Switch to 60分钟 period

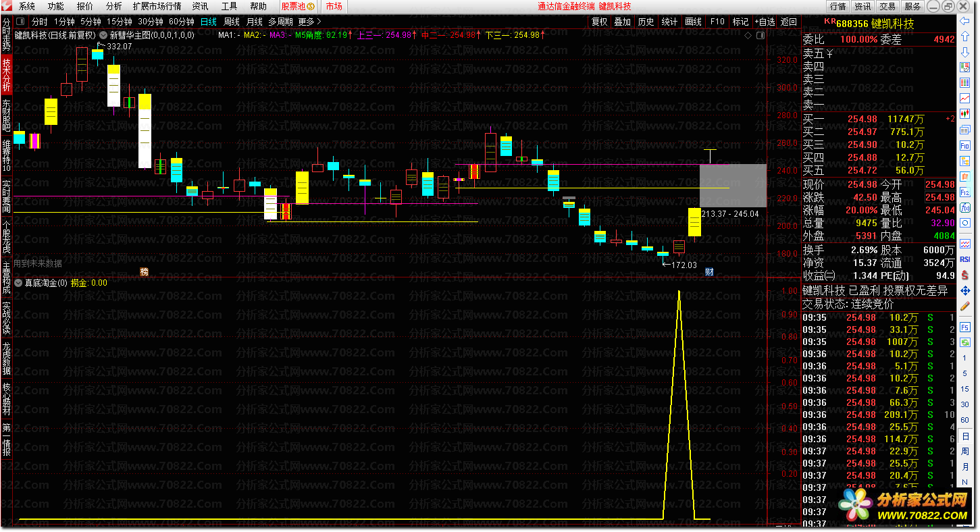[x=182, y=22]
